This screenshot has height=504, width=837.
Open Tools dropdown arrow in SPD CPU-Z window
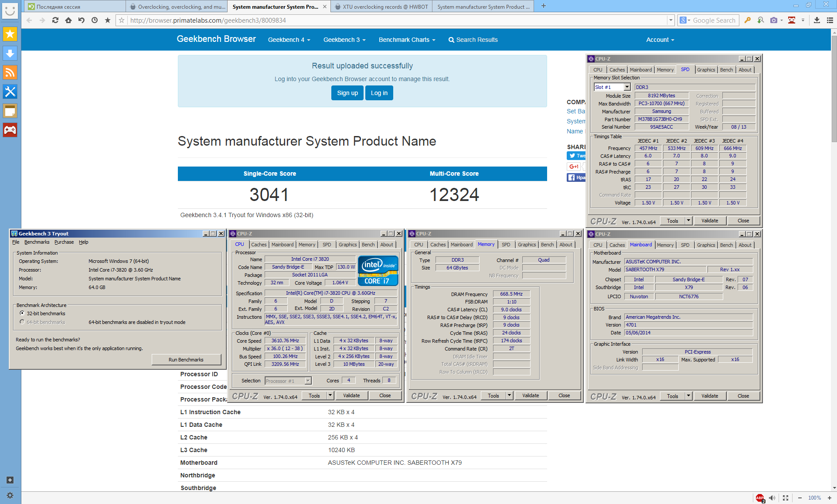point(689,221)
